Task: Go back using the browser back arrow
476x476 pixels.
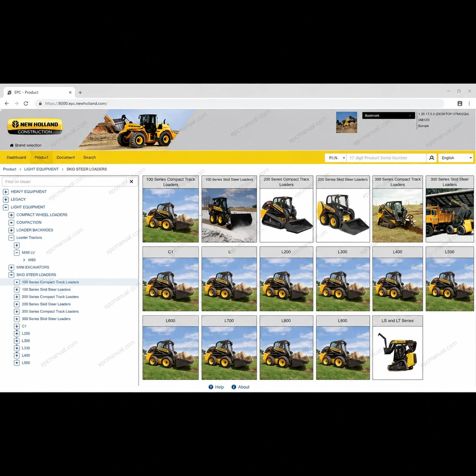Action: [7, 103]
